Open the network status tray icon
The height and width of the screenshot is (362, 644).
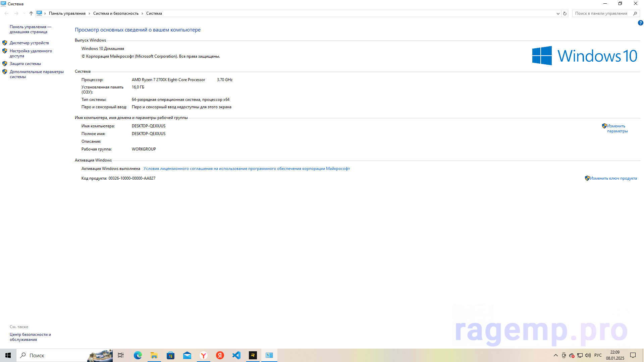(x=580, y=355)
